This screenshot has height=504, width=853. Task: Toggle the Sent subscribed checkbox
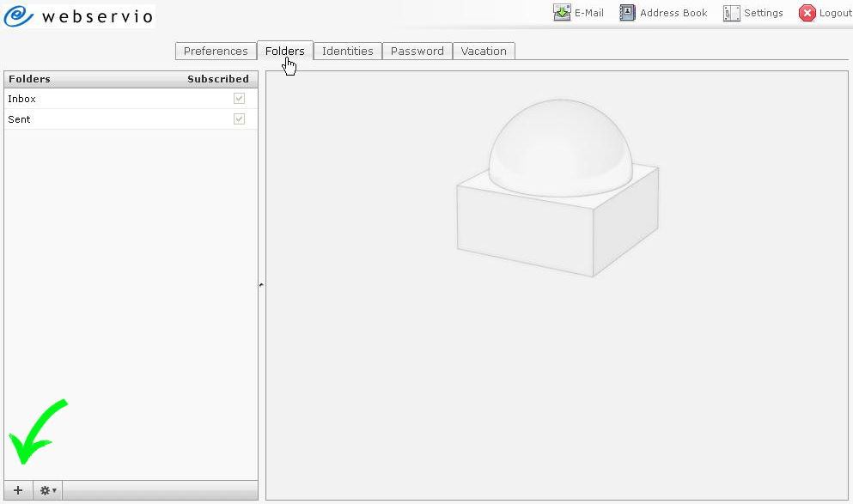pyautogui.click(x=239, y=119)
